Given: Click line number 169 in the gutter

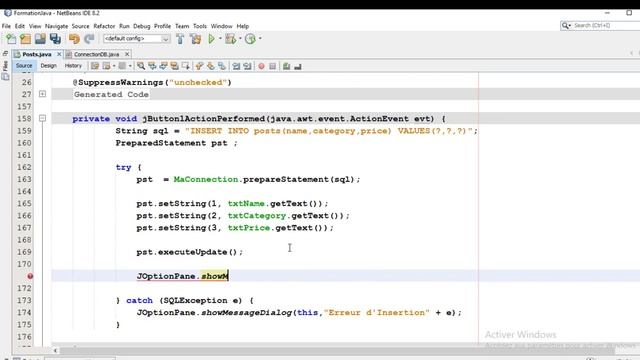Looking at the screenshot, I should coord(24,252).
